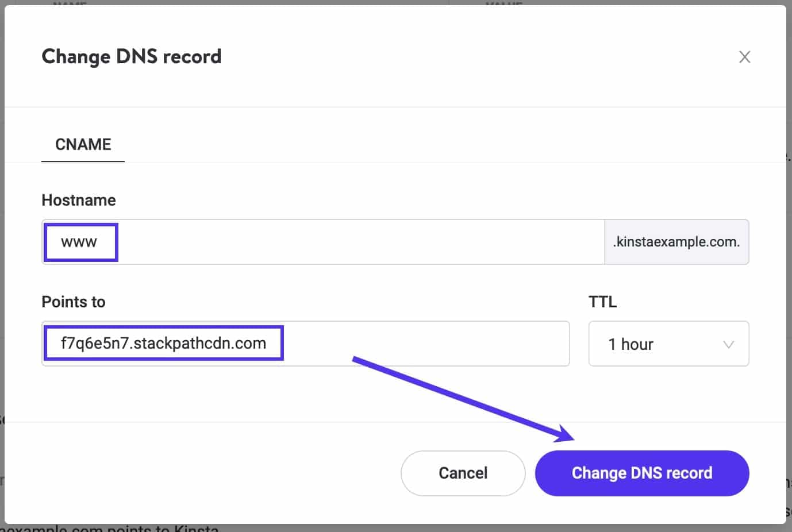Click the Points to label
Viewport: 792px width, 532px height.
pos(73,301)
